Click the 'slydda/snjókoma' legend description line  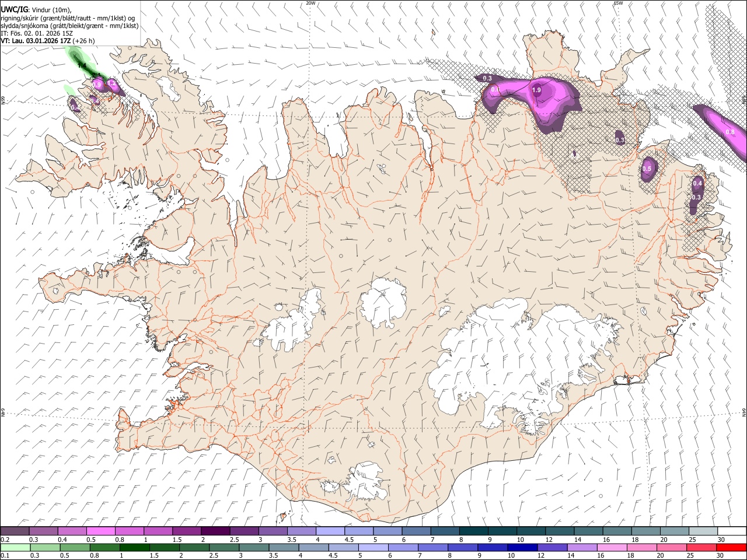coord(69,26)
